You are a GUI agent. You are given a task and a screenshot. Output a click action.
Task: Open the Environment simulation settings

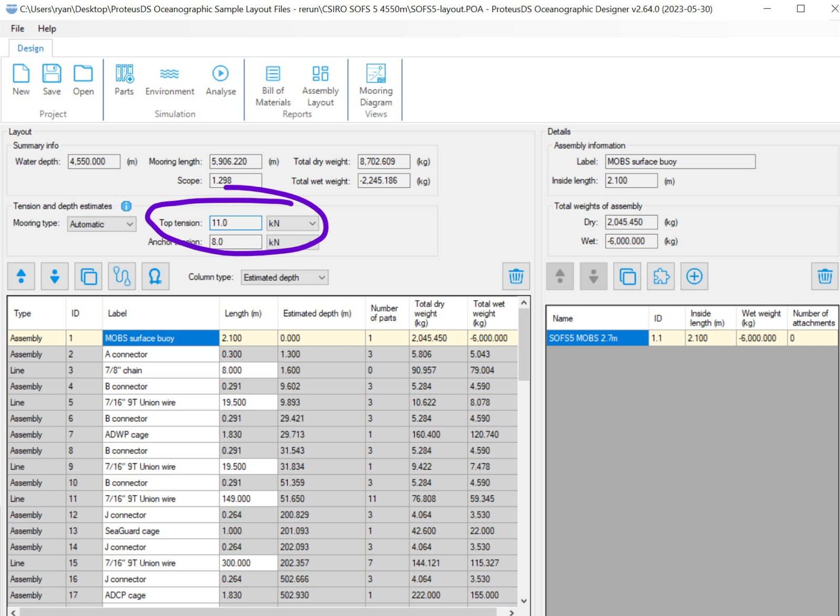(x=169, y=80)
